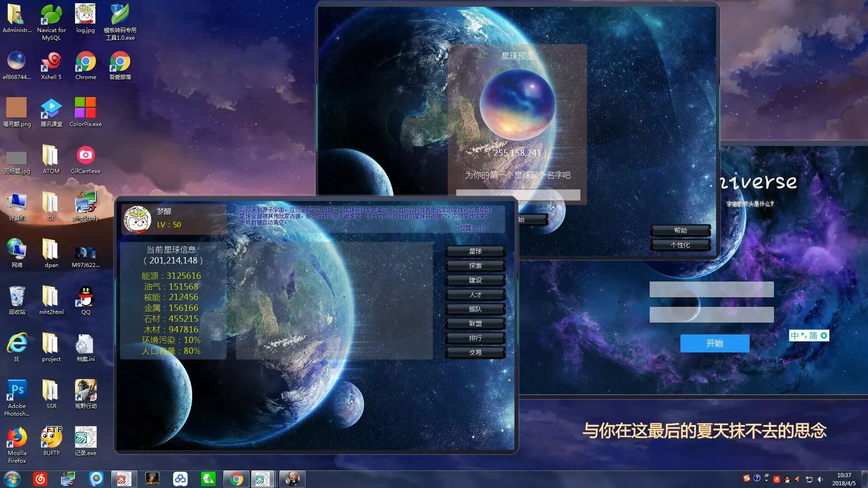Select the 喝死额.png desktop file
Viewport: 868px width, 488px height.
17,113
